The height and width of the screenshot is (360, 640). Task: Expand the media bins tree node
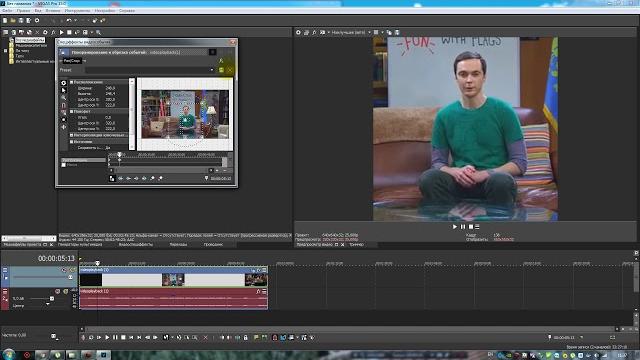pos(5,51)
